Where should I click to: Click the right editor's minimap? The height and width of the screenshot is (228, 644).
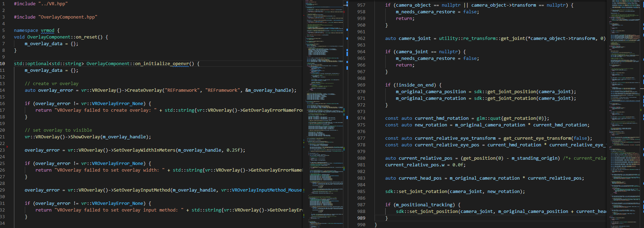625,114
